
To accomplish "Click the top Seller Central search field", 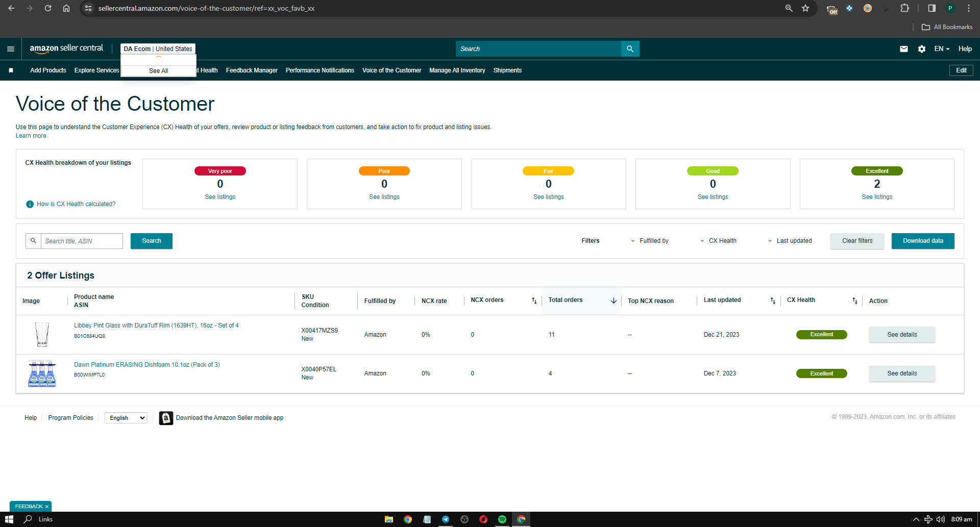I will (x=538, y=49).
